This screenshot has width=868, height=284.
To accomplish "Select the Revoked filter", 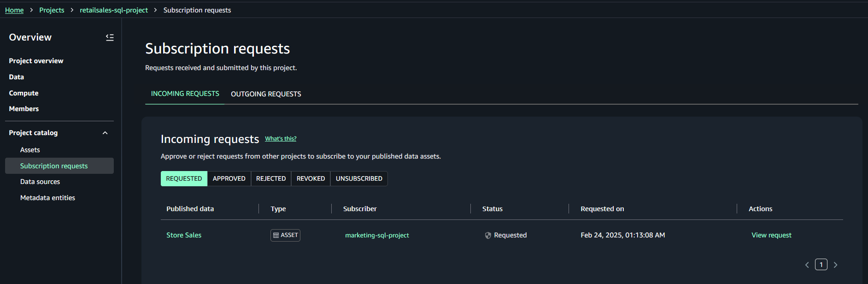I will pyautogui.click(x=311, y=178).
